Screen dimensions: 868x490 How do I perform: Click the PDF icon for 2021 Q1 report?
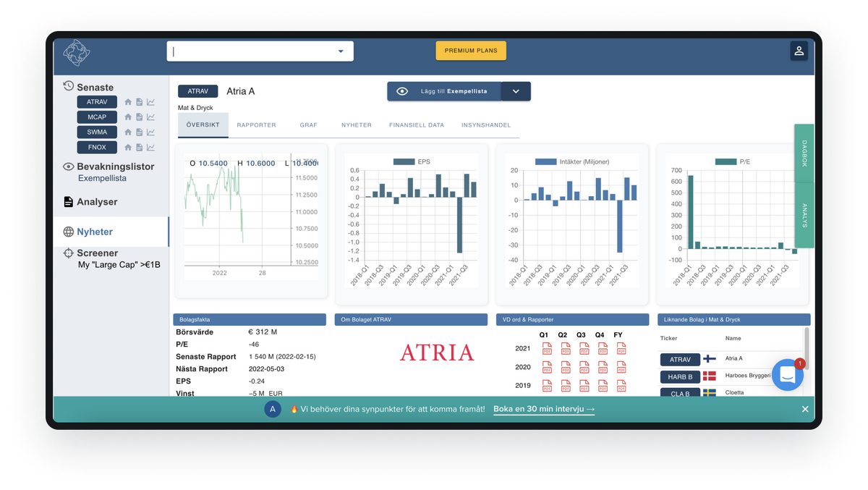click(548, 348)
